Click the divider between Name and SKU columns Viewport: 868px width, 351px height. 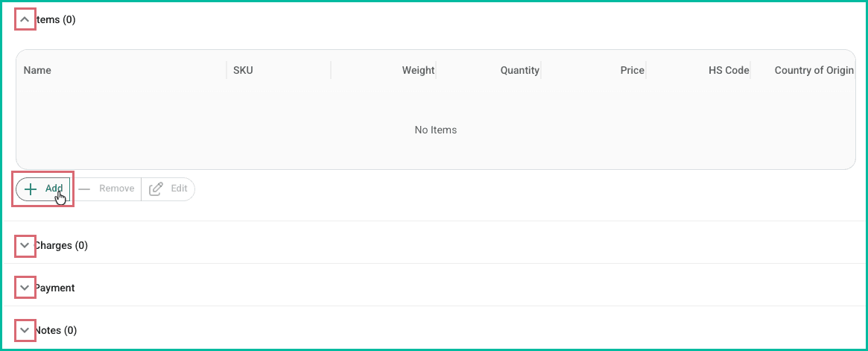[226, 70]
